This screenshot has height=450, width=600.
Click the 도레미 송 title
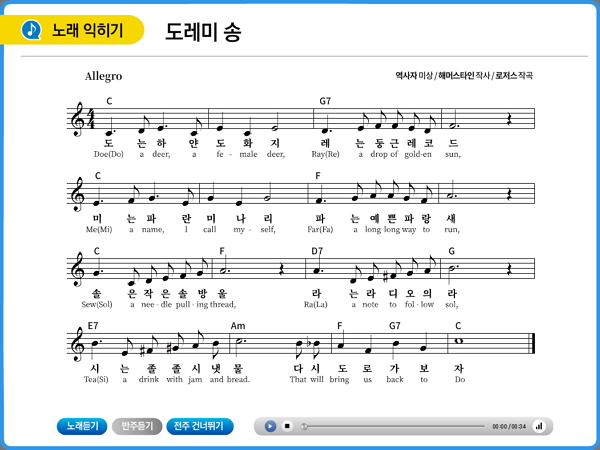[x=203, y=31]
